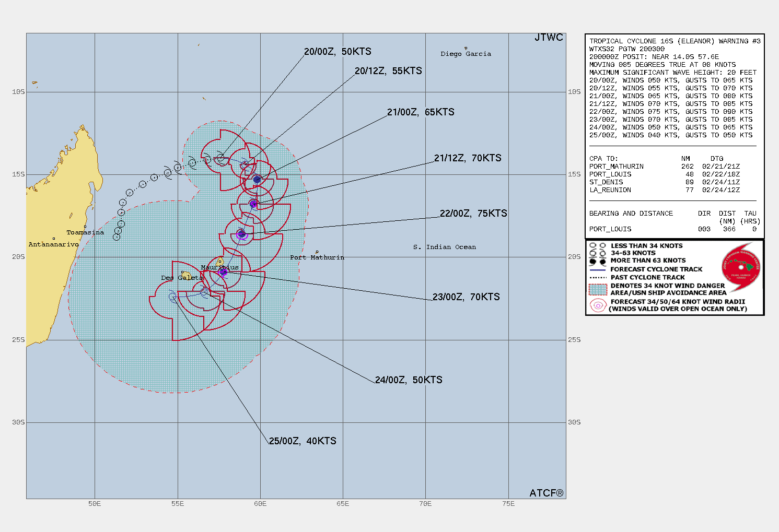Click the 34 knot danger area legend swatch

click(x=598, y=289)
